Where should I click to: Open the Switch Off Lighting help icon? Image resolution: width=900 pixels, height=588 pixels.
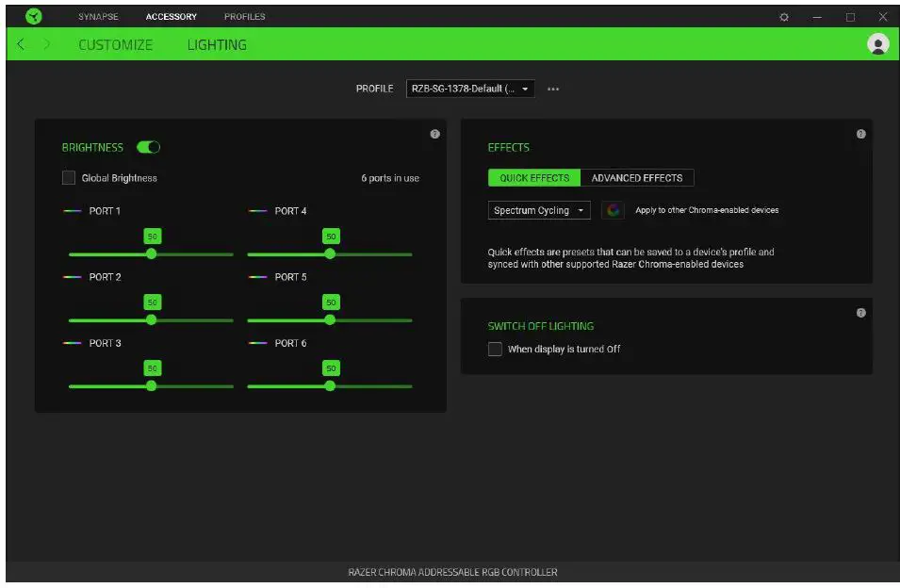click(x=860, y=313)
